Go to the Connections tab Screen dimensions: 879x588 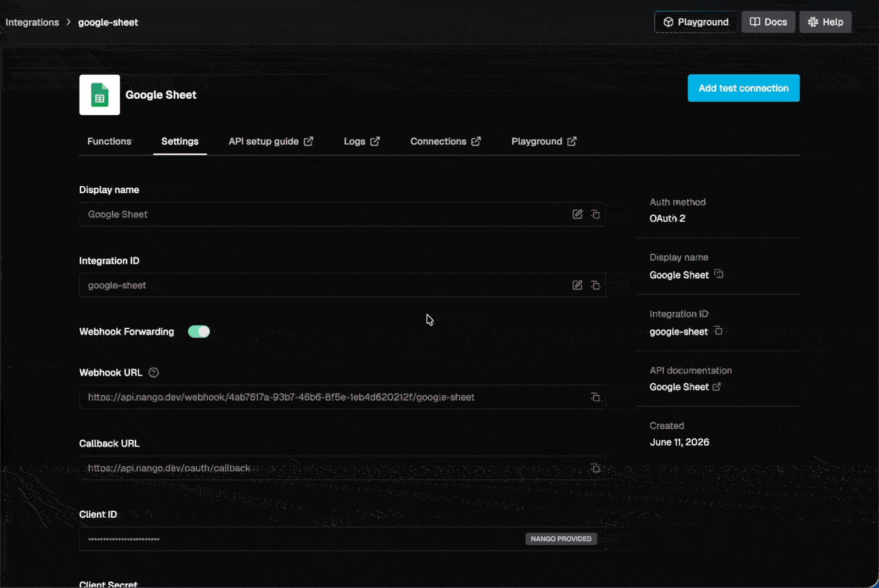(x=446, y=141)
